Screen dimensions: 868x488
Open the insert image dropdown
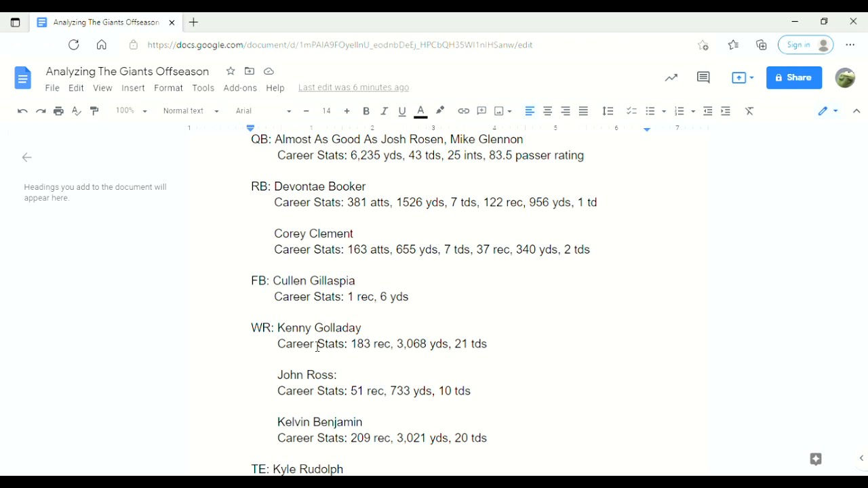(x=502, y=111)
